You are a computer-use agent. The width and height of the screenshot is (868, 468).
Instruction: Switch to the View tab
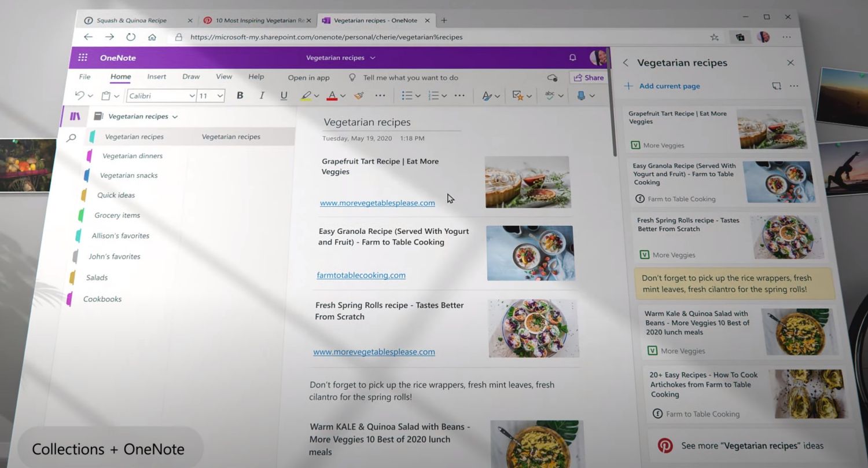click(x=224, y=76)
